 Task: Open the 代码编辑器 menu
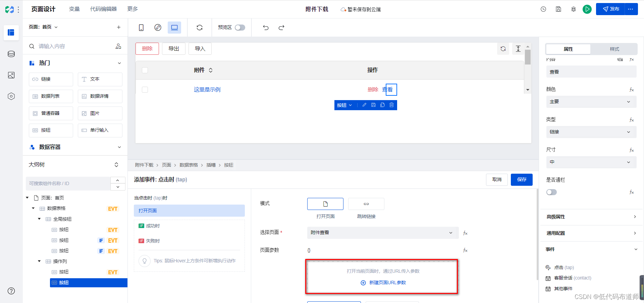click(x=103, y=9)
